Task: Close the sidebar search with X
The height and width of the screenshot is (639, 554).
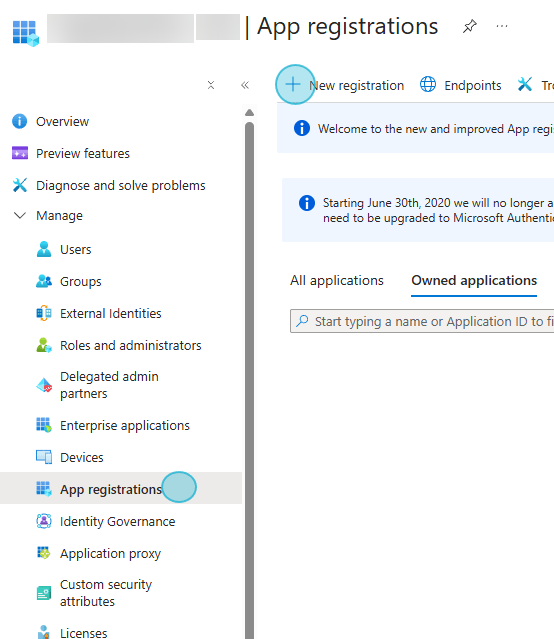Action: 211,85
